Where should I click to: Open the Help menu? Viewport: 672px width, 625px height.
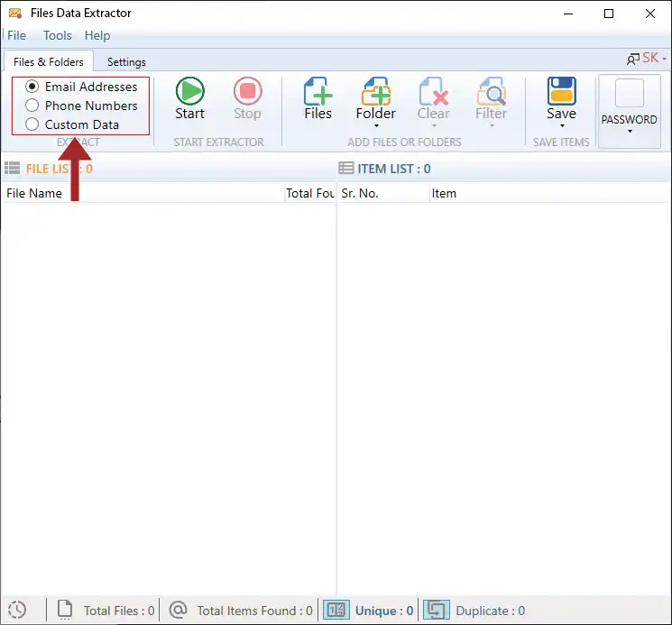pyautogui.click(x=97, y=35)
